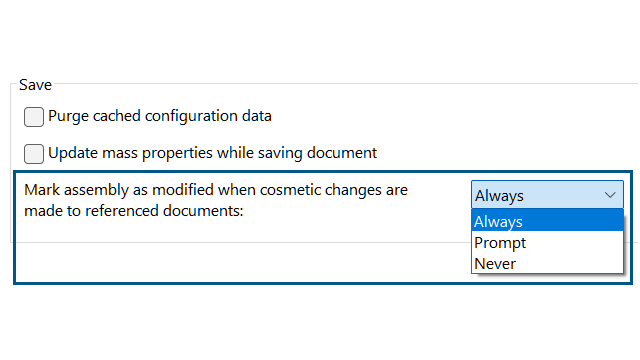Select highlighted Always option in list
640x360 pixels.
547,222
